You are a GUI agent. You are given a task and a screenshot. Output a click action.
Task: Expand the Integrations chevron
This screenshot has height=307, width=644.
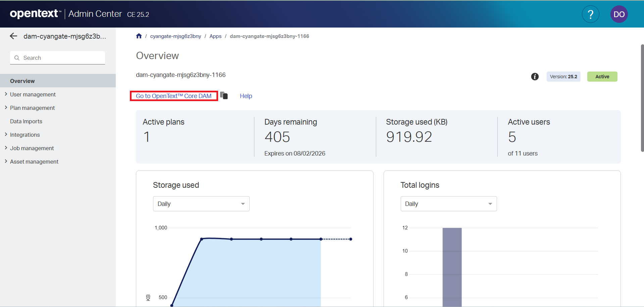coord(6,135)
